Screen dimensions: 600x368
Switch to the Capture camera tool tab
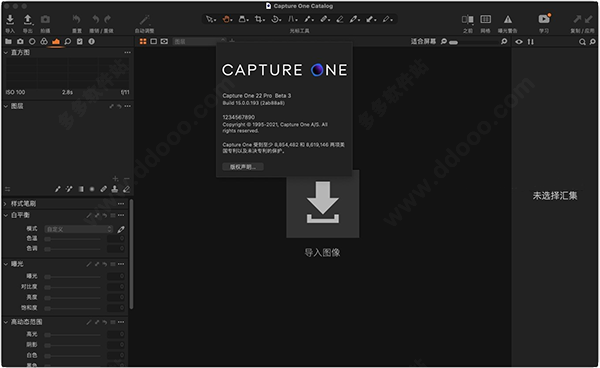[x=20, y=41]
